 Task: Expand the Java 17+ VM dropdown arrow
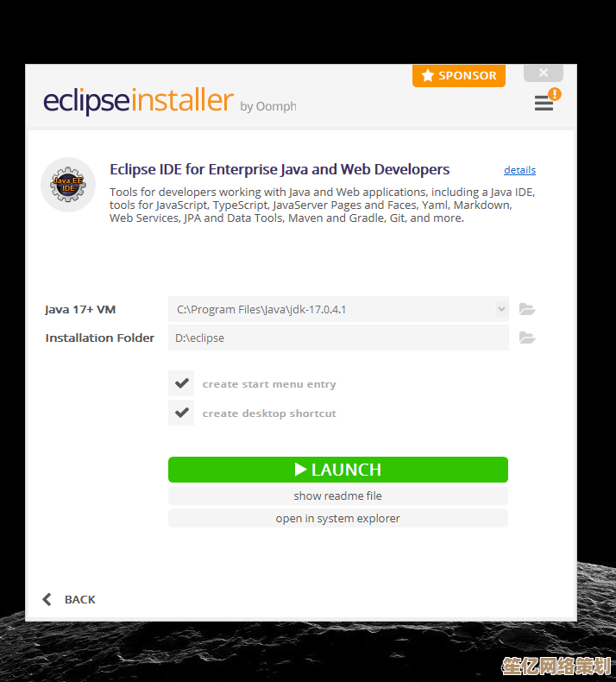coord(501,309)
